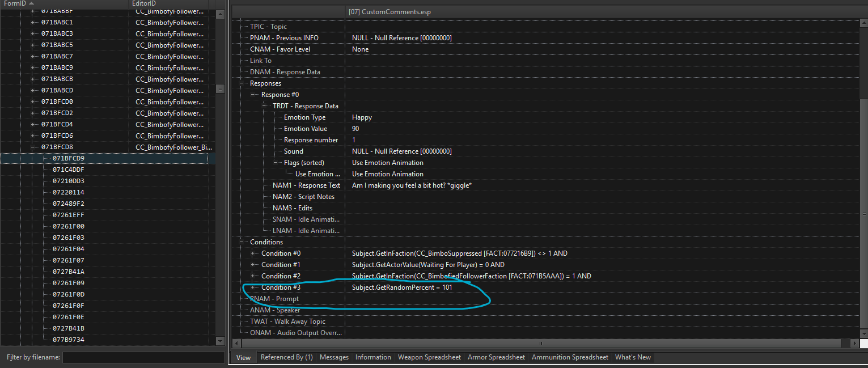The image size is (868, 368).
Task: Open the What's New tab
Action: [633, 357]
